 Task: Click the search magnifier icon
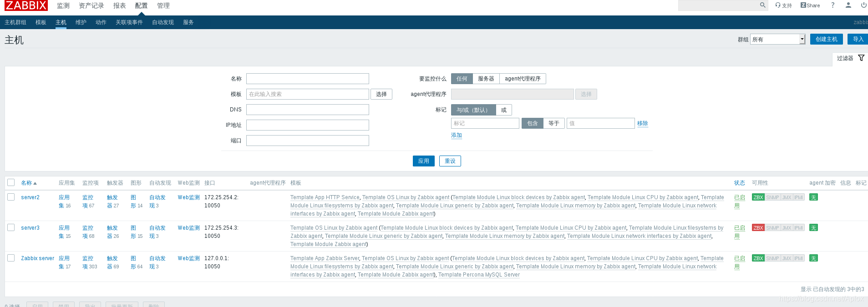click(762, 5)
